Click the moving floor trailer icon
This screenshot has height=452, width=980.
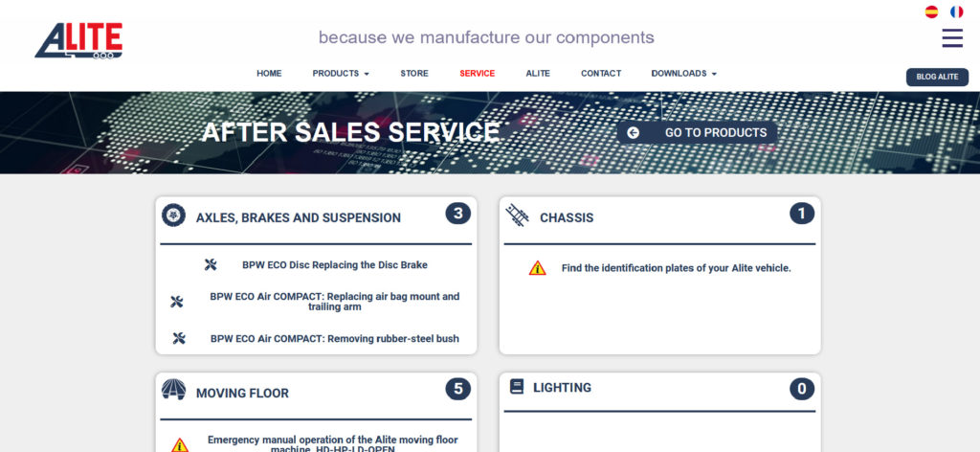(173, 390)
